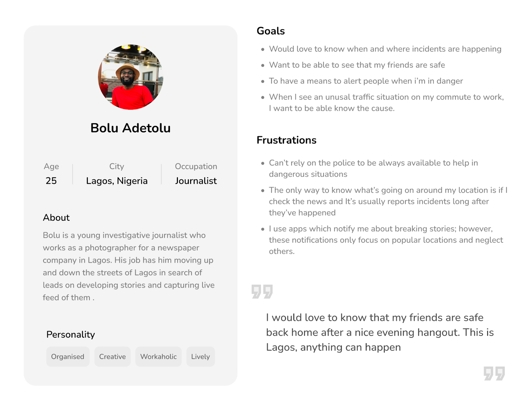This screenshot has width=532, height=413.
Task: Select the Workaholic personality chip
Action: click(158, 357)
